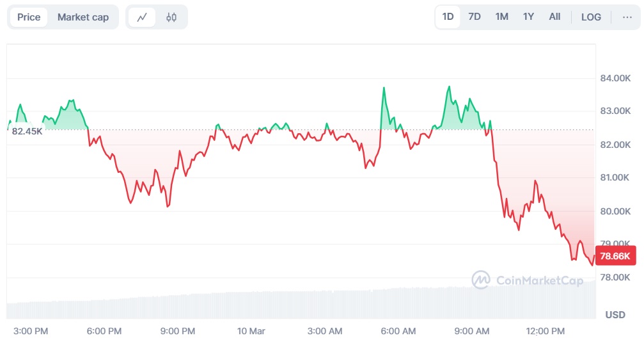
Task: Toggle the LOG scale
Action: (x=591, y=17)
